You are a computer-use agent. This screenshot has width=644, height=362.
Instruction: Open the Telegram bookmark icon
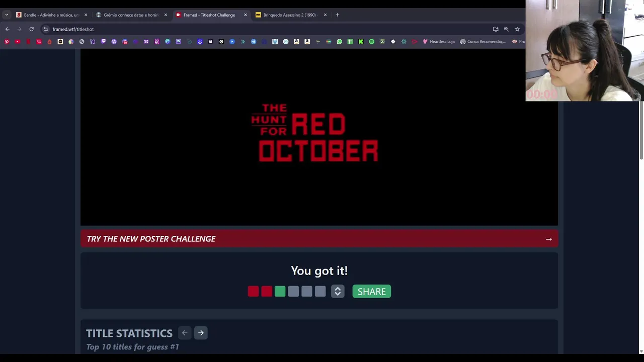pos(253,41)
